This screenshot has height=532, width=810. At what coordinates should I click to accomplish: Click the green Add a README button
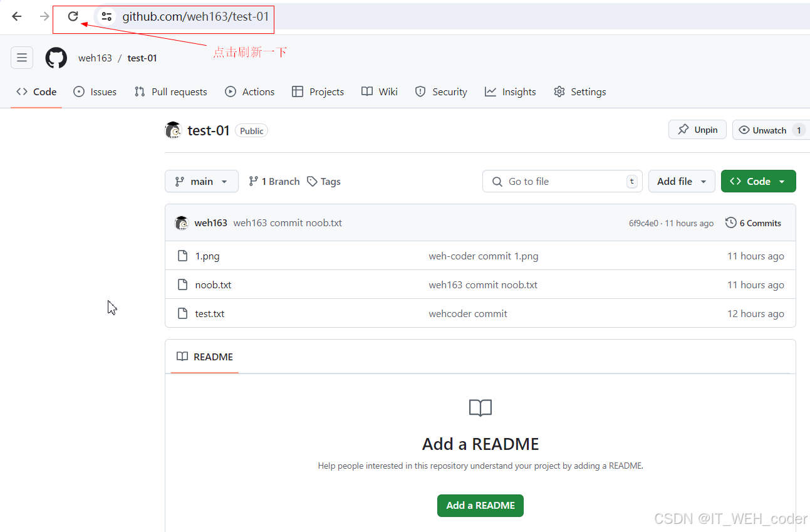[x=480, y=505]
